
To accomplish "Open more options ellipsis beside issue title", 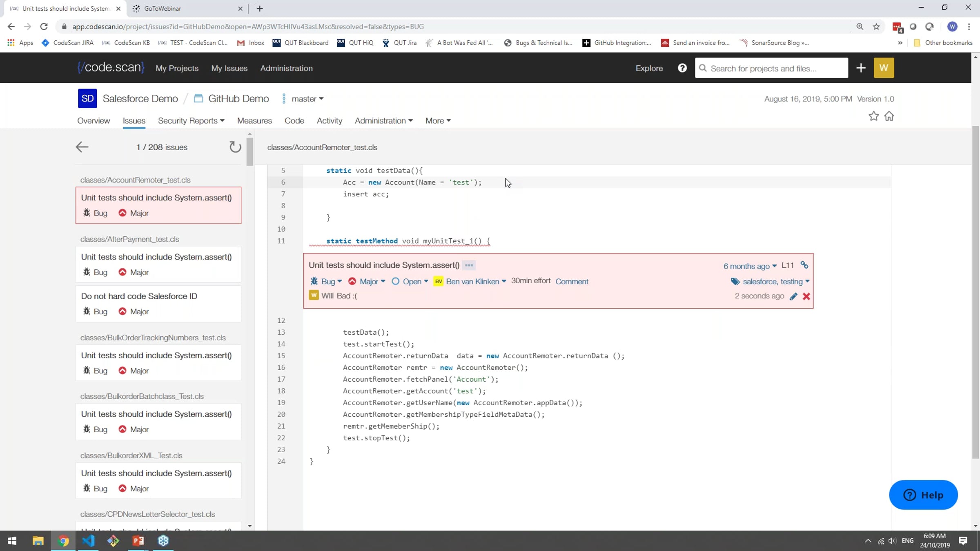I will [x=469, y=265].
